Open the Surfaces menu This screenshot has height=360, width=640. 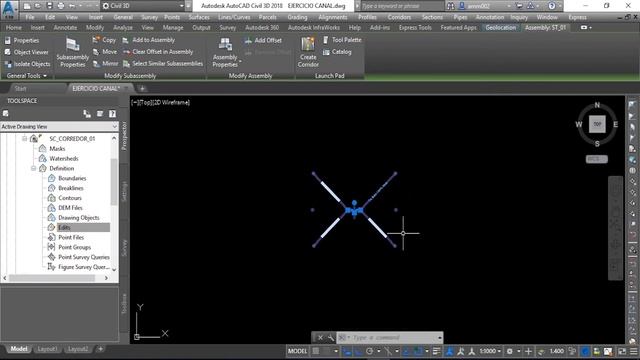(199, 17)
